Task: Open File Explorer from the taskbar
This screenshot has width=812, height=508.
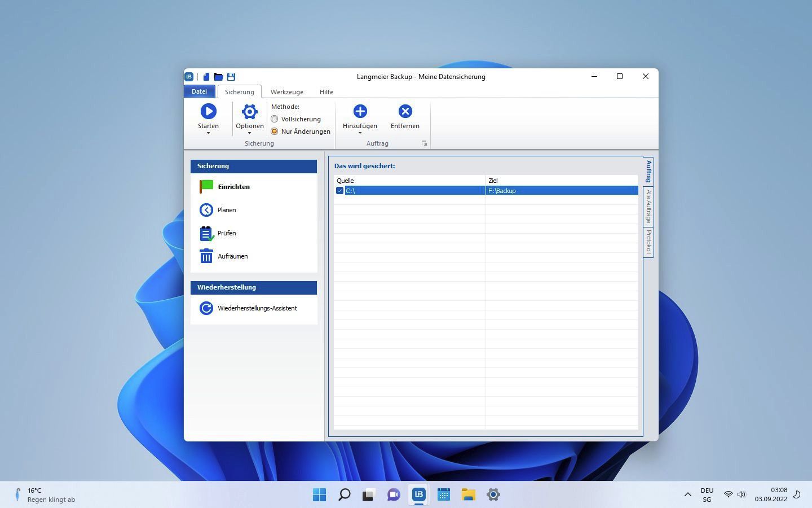Action: coord(468,494)
